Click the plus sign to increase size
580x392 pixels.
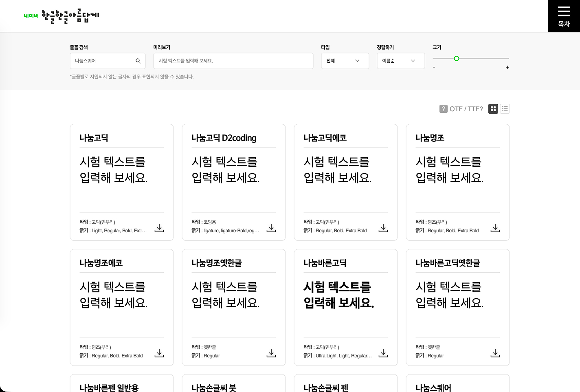pyautogui.click(x=507, y=67)
